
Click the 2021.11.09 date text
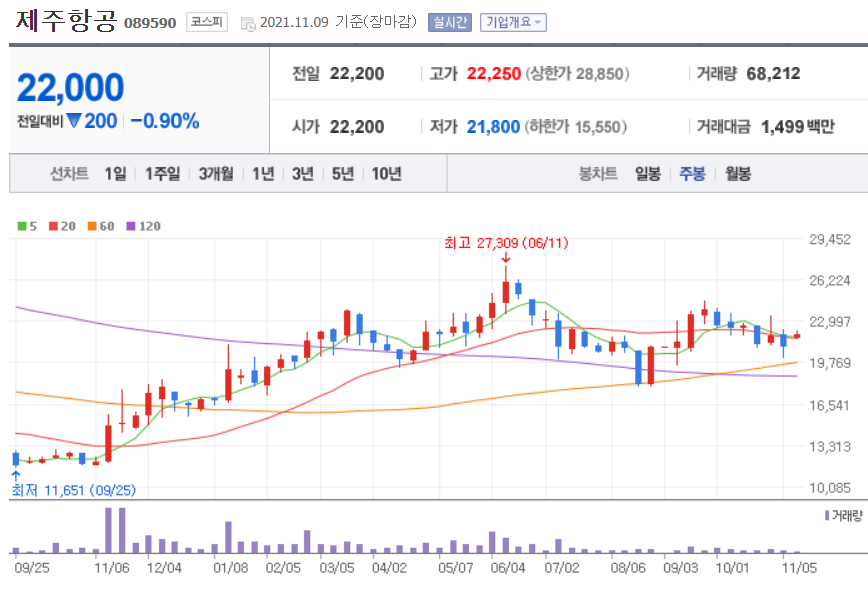click(x=294, y=22)
